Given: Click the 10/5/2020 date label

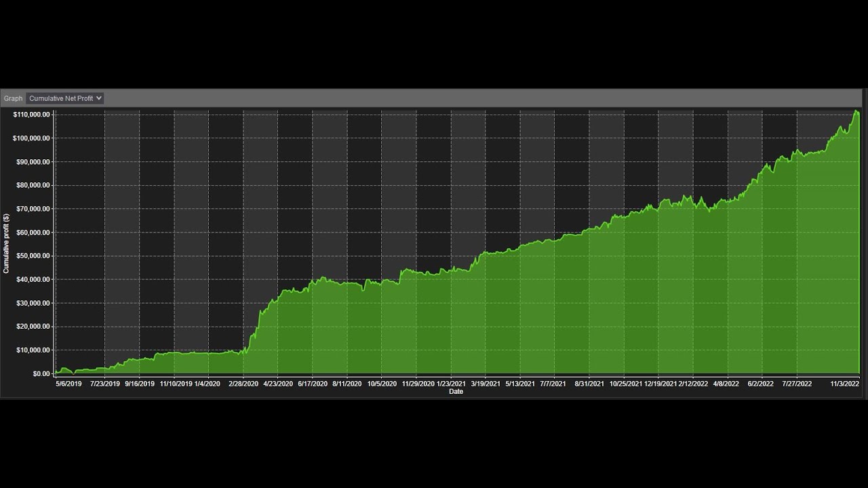Looking at the screenshot, I should pos(382,384).
